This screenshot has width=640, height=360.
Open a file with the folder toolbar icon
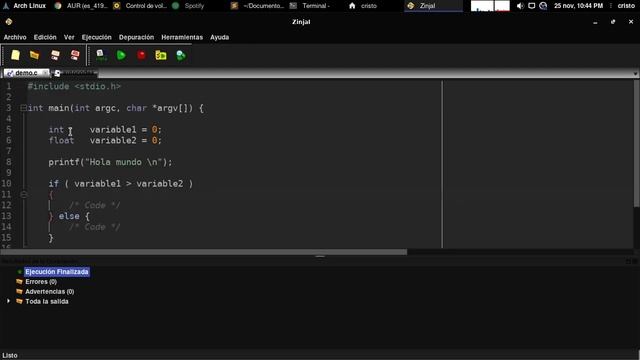35,55
